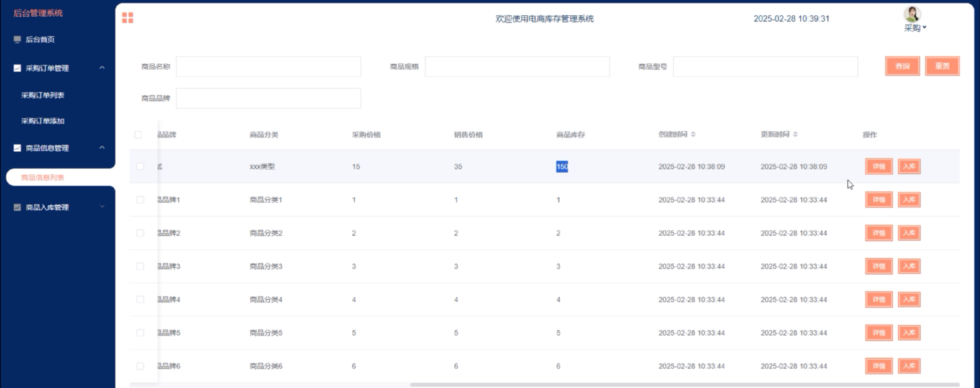
Task: Check the checkbox for 商品分类3 row
Action: [x=140, y=266]
